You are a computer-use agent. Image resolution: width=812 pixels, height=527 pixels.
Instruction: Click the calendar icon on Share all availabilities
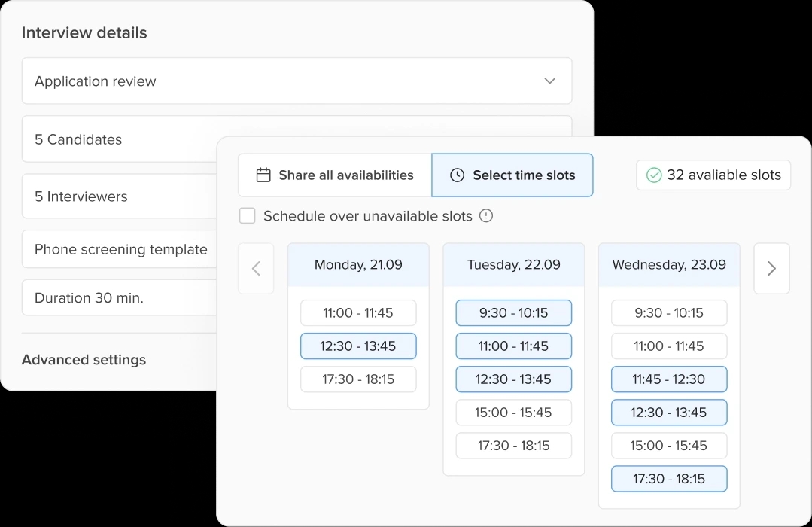click(263, 175)
